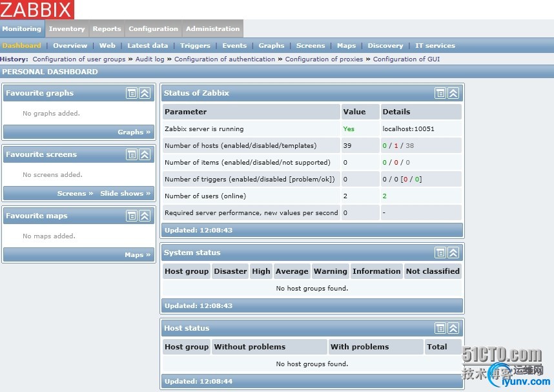Click the 'PERSONAL DASHBOARD' page title
Screen dimensions: 554x392
[x=50, y=72]
